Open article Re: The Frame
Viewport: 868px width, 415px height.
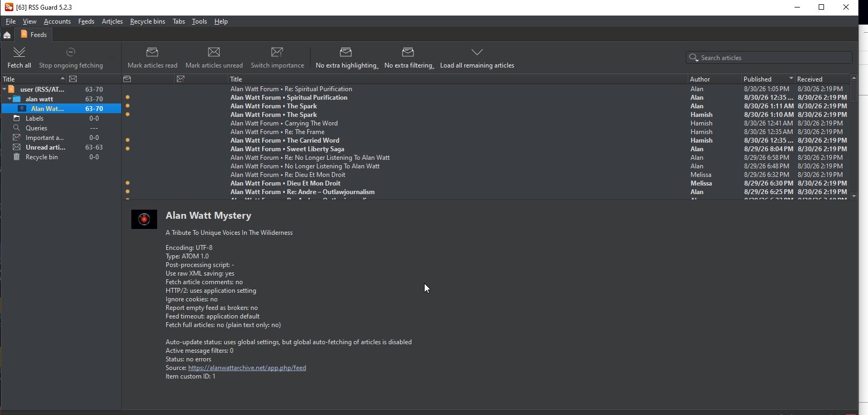tap(277, 132)
